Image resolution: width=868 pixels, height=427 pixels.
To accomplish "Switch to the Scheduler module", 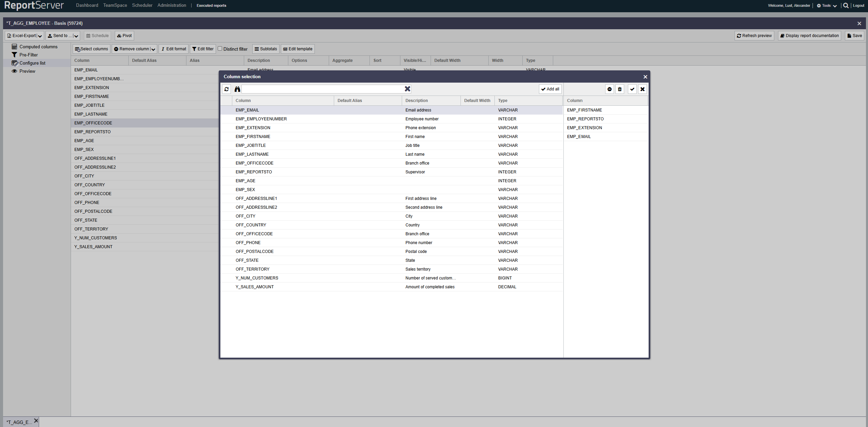I will click(142, 5).
